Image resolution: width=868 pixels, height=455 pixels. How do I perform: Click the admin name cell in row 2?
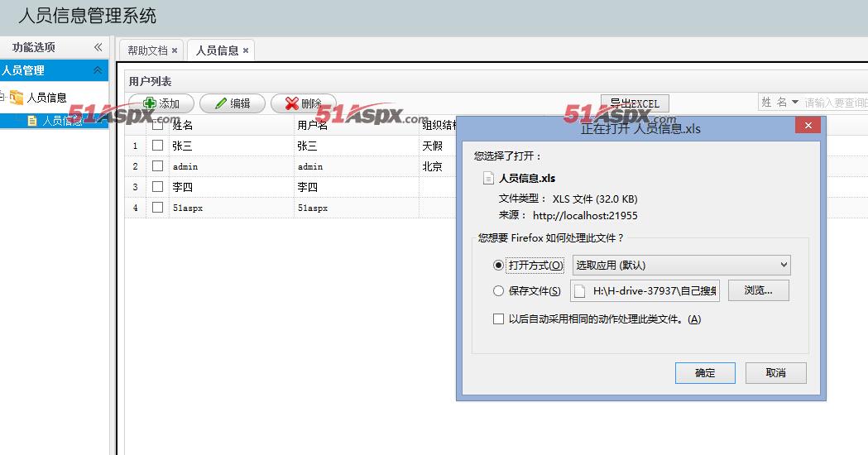pyautogui.click(x=232, y=166)
